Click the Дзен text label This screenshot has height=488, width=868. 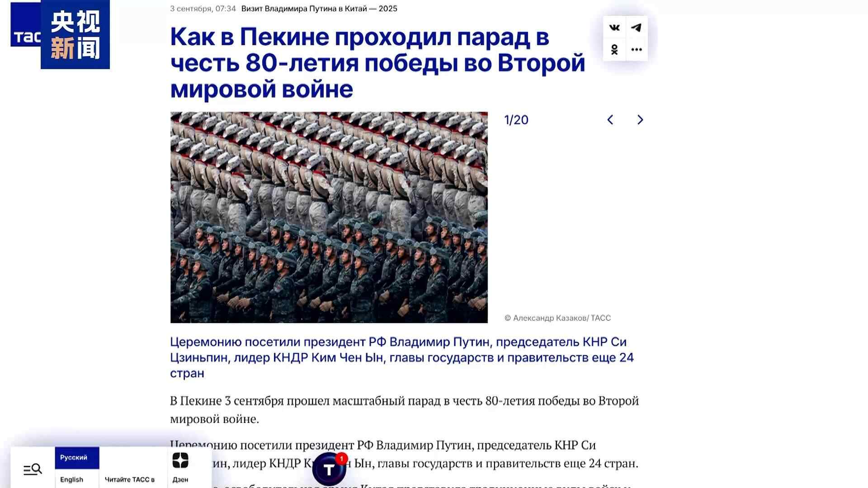tap(180, 479)
